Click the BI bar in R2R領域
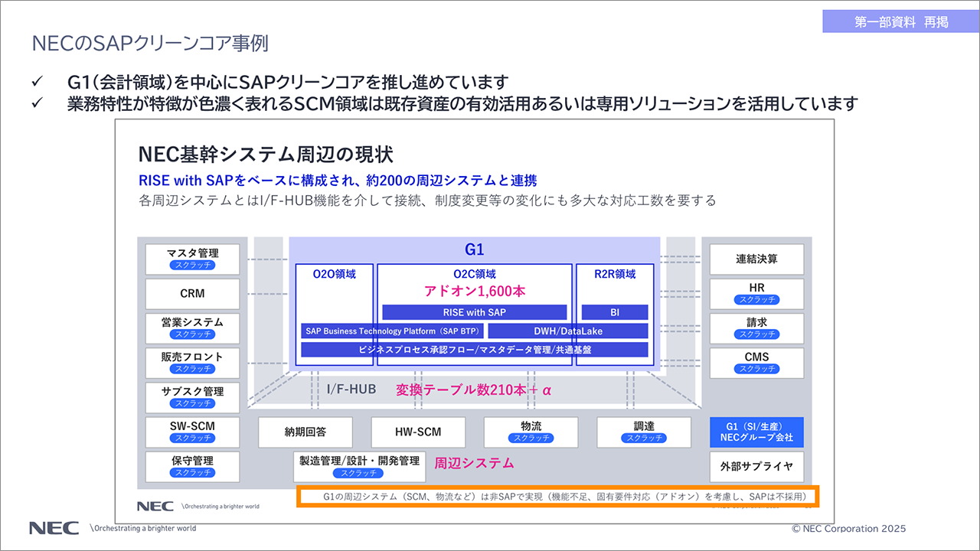 [x=614, y=312]
